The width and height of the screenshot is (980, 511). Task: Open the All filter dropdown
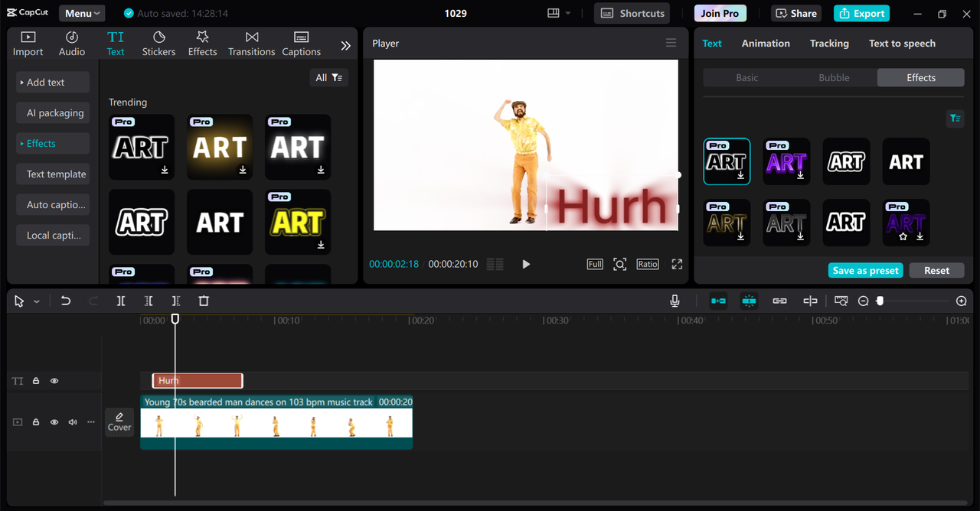click(x=329, y=77)
